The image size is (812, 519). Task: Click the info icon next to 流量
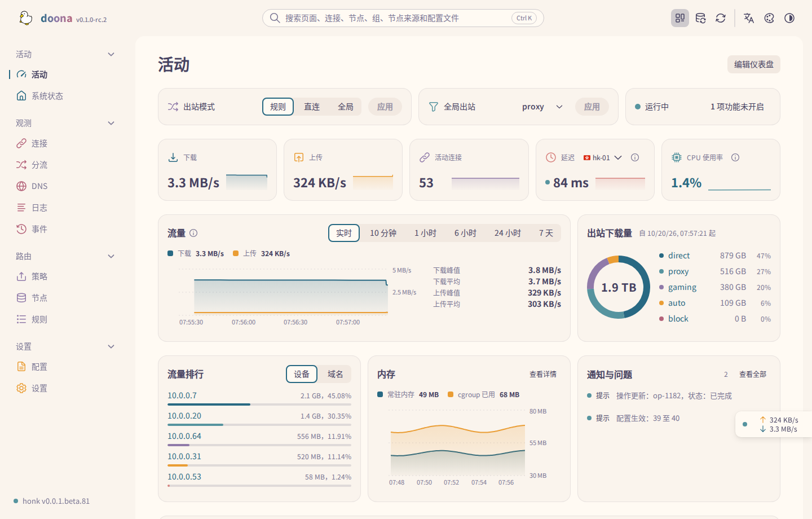click(x=193, y=233)
